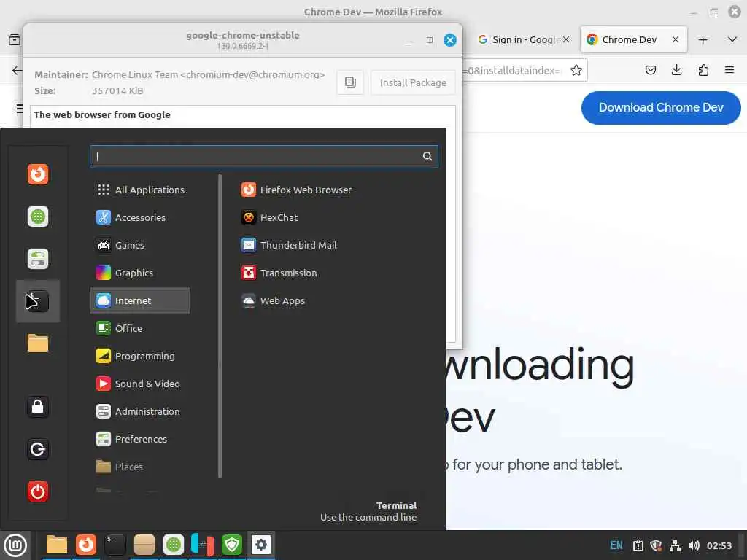
Task: Click the package box icon in taskbar
Action: pyautogui.click(x=144, y=545)
